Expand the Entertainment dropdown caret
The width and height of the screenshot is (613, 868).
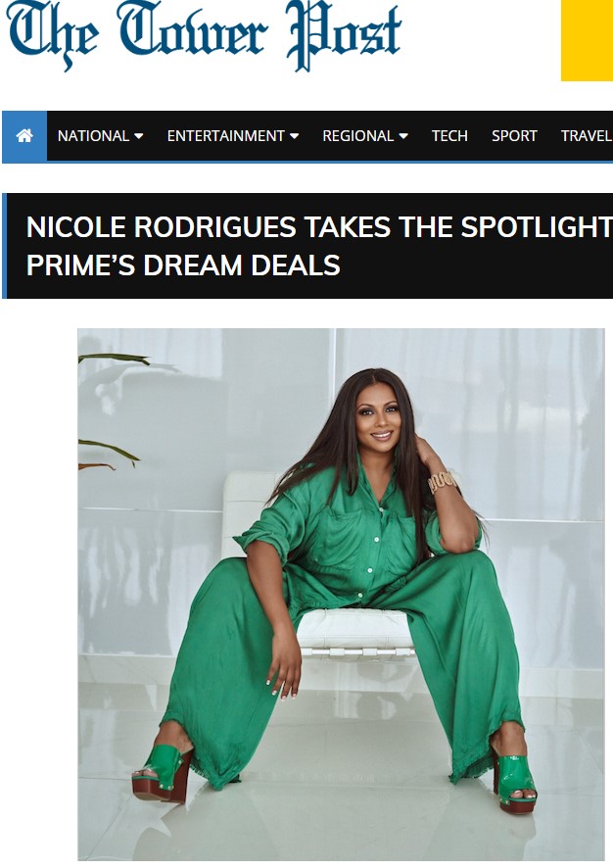pyautogui.click(x=295, y=136)
